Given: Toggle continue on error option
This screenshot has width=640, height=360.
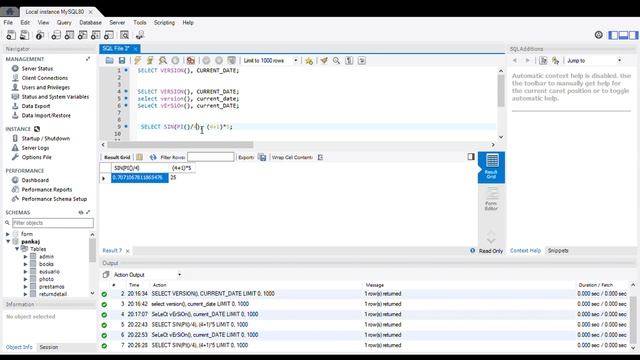Looking at the screenshot, I should coord(191,60).
